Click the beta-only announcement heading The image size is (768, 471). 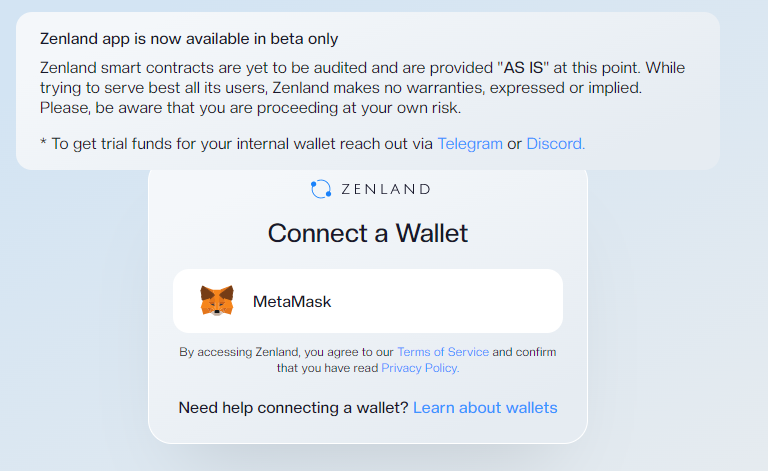point(189,39)
